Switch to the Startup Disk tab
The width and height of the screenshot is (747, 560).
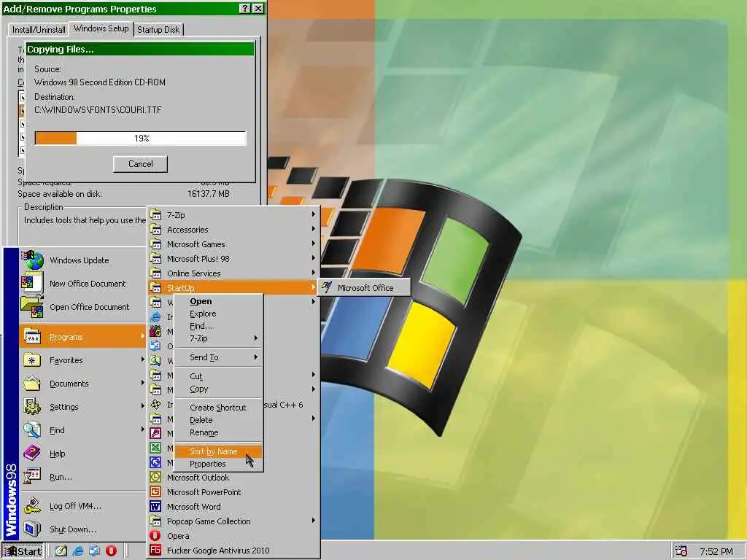click(x=158, y=29)
